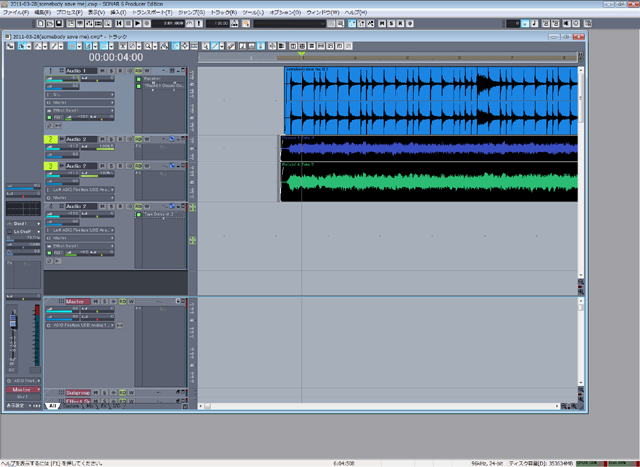Rewind to start in the transport toolbar

click(119, 24)
